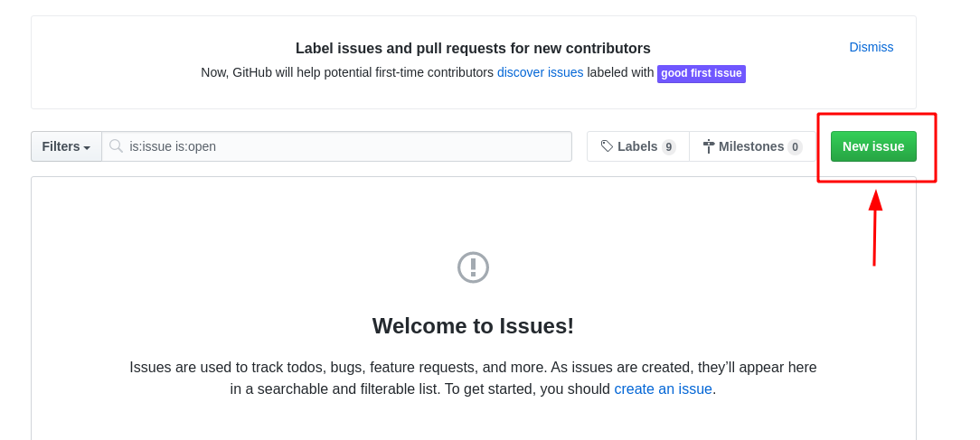This screenshot has width=980, height=440.
Task: Click the "Label issues and pull requests" title
Action: click(473, 49)
